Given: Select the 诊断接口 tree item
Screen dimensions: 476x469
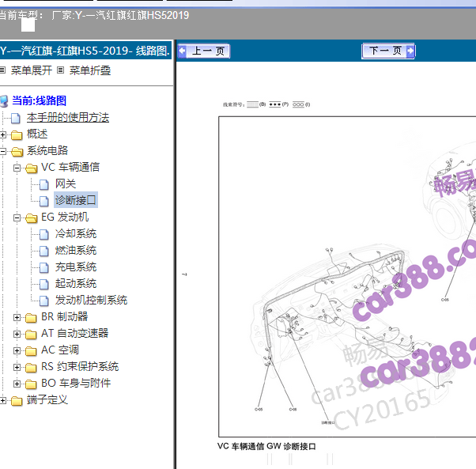Looking at the screenshot, I should 76,200.
